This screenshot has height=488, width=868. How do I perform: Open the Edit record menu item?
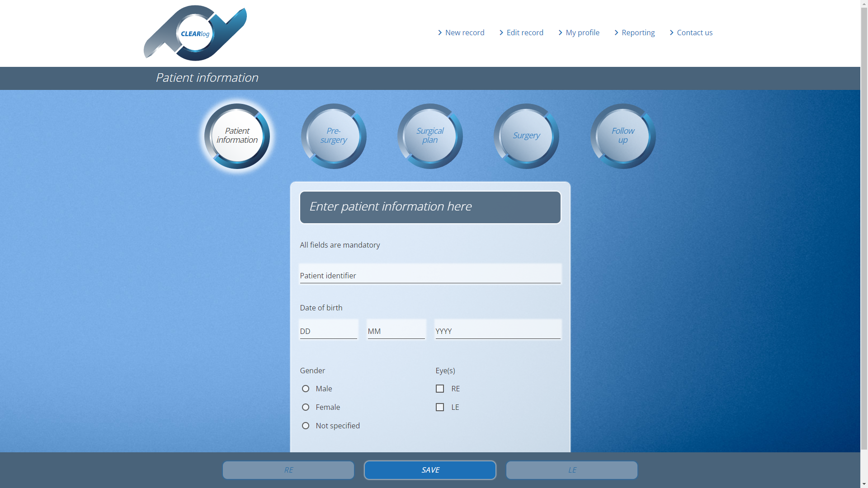point(524,33)
